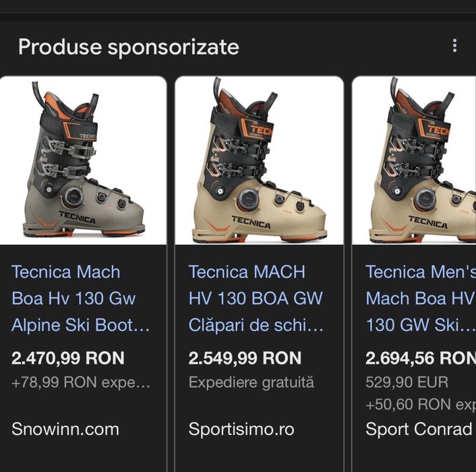Click the 2.470,99 RON price
Image resolution: width=476 pixels, height=472 pixels.
pyautogui.click(x=68, y=358)
